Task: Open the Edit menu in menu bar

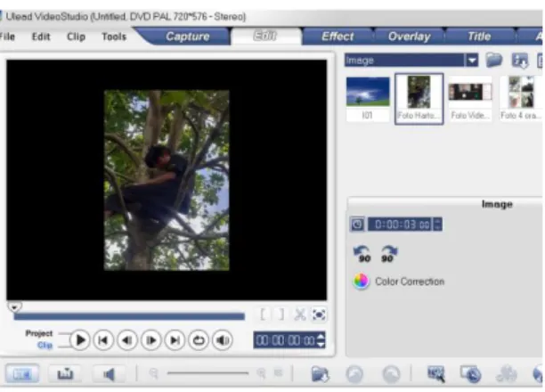Action: click(x=41, y=37)
